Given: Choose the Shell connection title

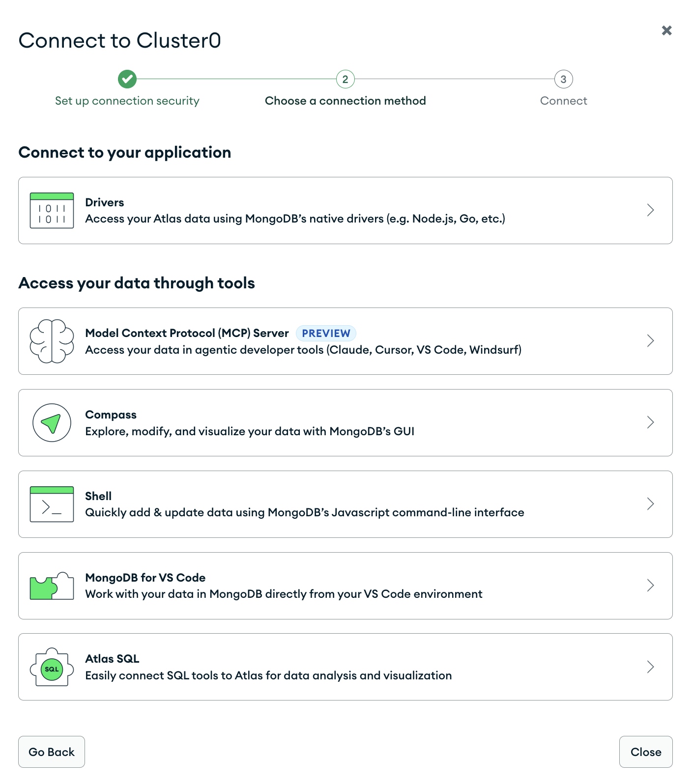Looking at the screenshot, I should click(98, 496).
